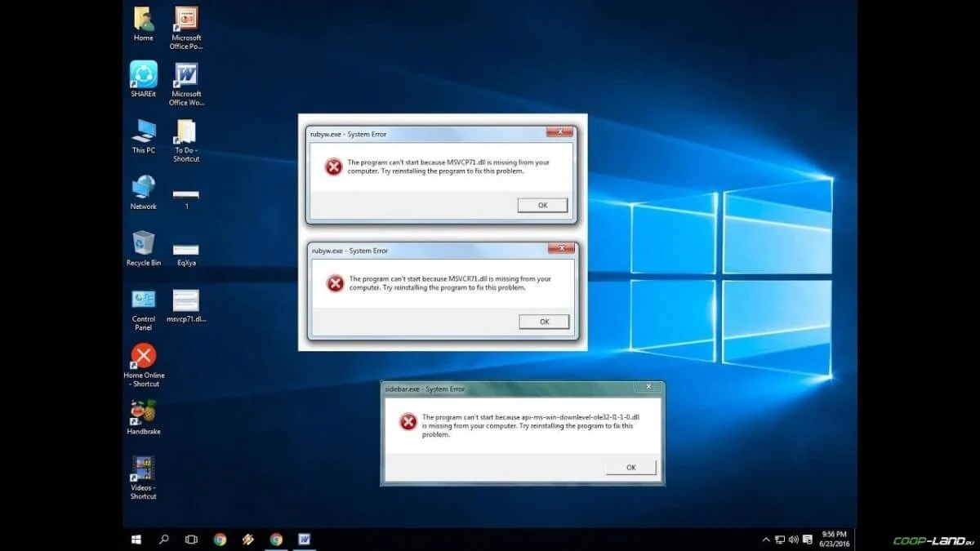Dismiss sidebar.exe error with OK button
This screenshot has width=980, height=551.
pyautogui.click(x=630, y=468)
